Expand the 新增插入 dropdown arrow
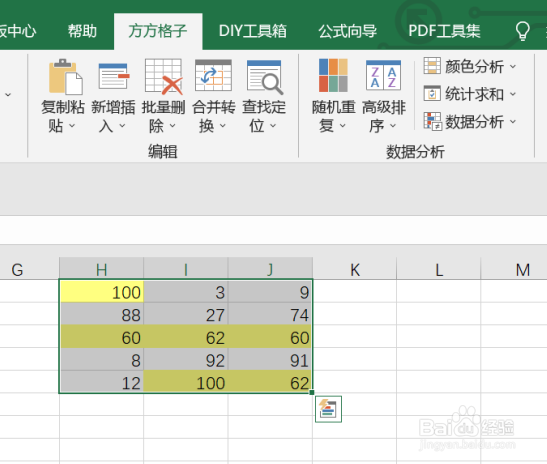547x464 pixels. pyautogui.click(x=122, y=126)
